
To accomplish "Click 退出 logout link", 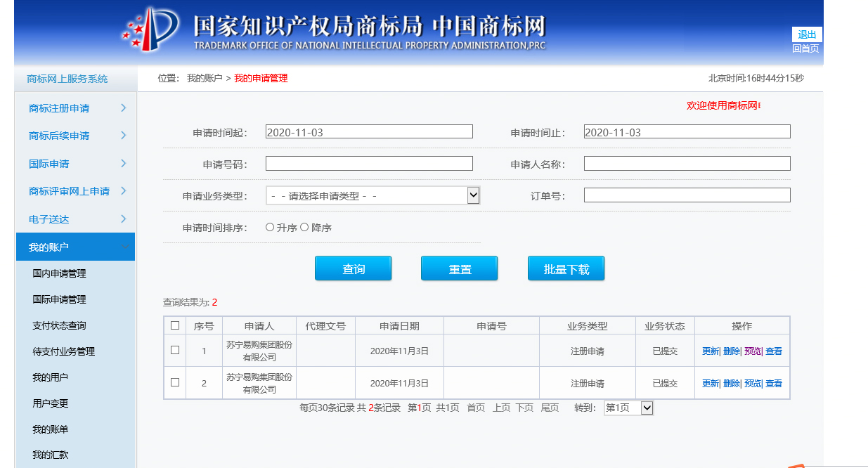I will pyautogui.click(x=807, y=35).
